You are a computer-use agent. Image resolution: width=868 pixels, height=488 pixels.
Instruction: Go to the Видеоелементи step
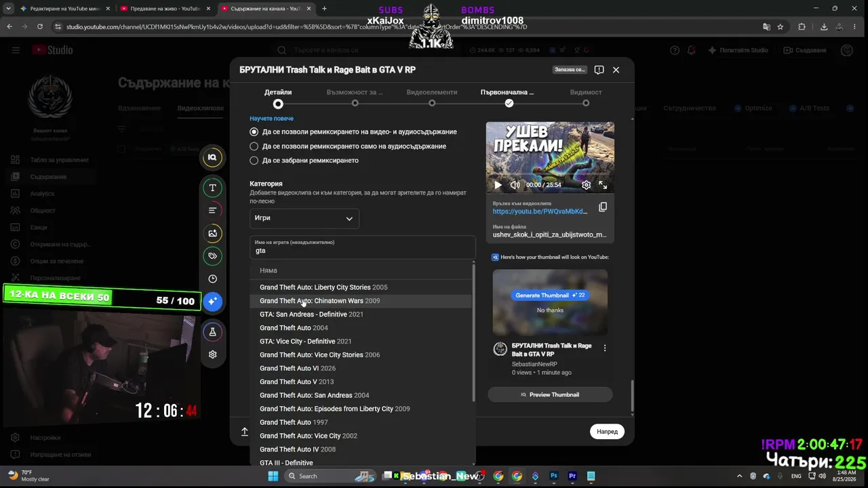click(432, 98)
